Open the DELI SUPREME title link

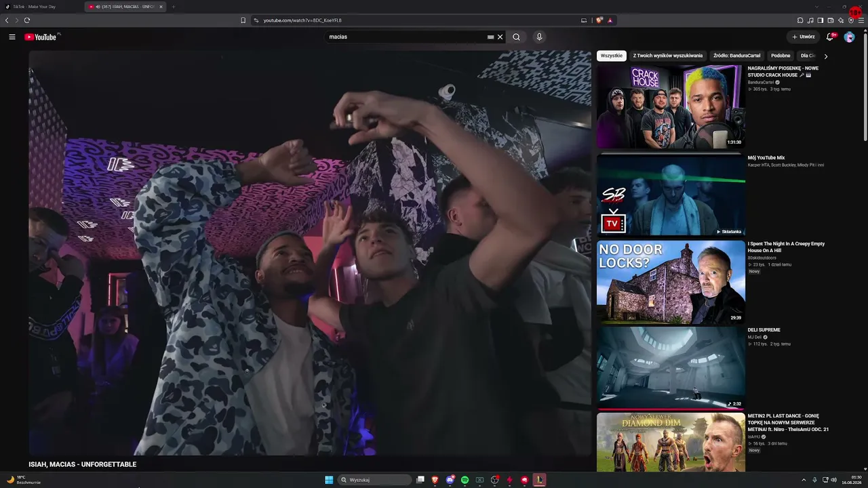click(x=764, y=330)
